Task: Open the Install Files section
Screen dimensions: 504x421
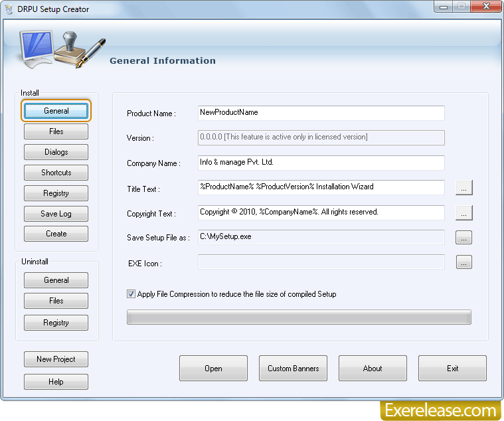Action: (x=56, y=131)
